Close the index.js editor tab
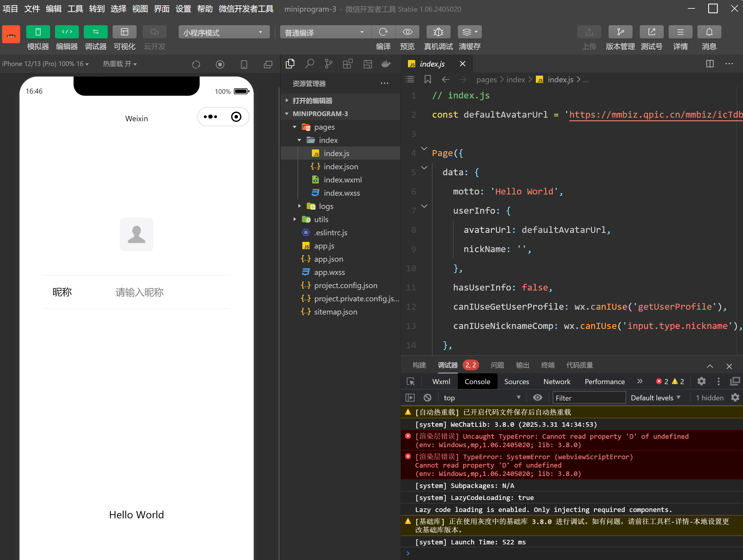The width and height of the screenshot is (743, 560). click(x=463, y=64)
